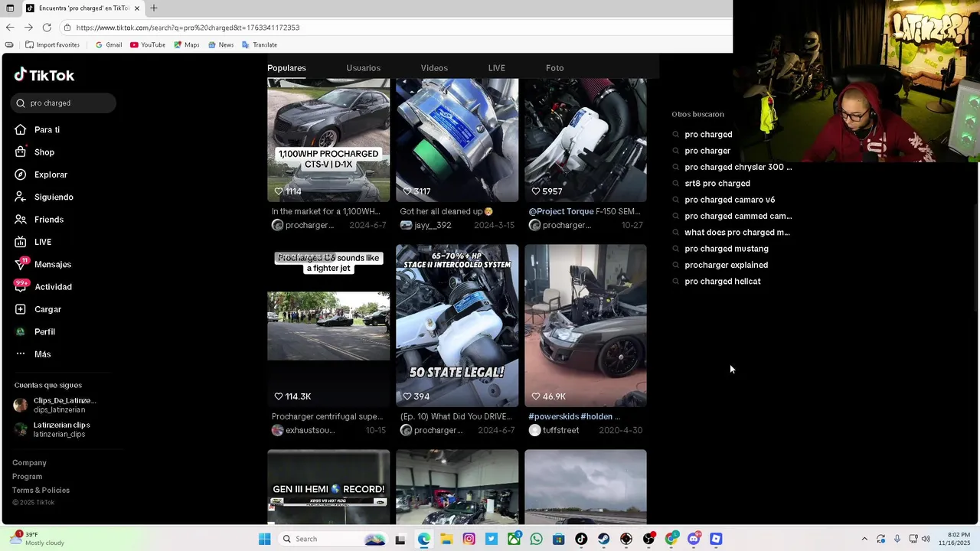The width and height of the screenshot is (980, 551).
Task: Reload the page with refresh icon
Action: [x=47, y=28]
